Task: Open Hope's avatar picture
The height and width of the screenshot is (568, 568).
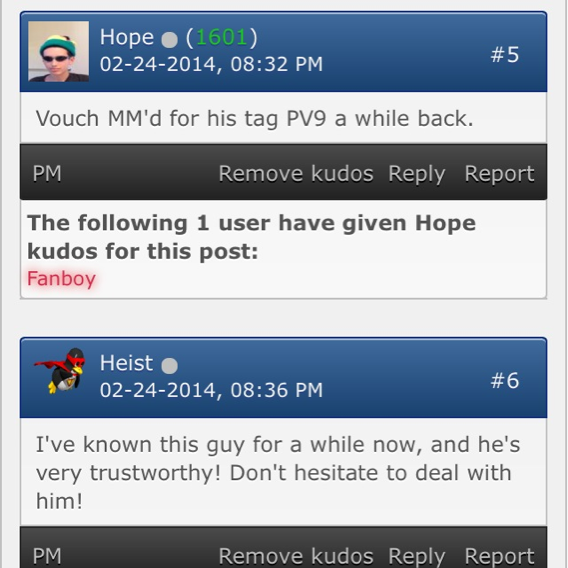Action: pos(58,51)
